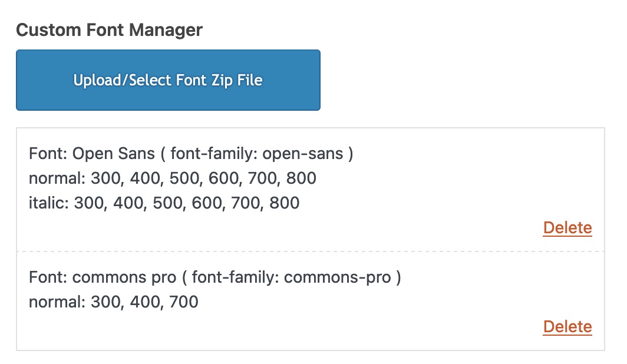Click the Custom Font Manager heading

point(109,30)
